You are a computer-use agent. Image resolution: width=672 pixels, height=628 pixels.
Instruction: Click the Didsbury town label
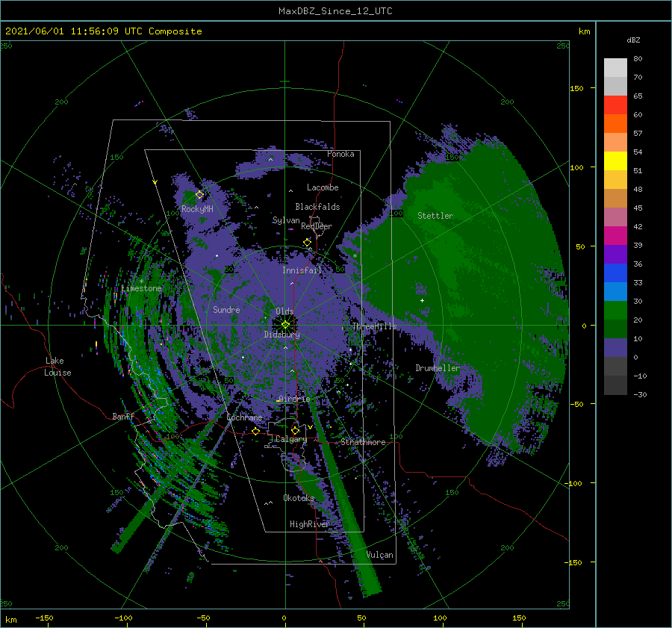pos(282,335)
